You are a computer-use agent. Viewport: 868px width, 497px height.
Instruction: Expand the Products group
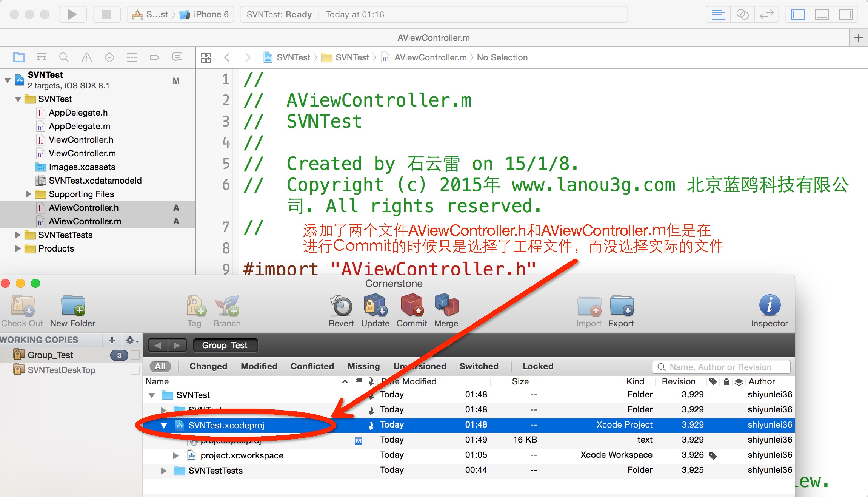(x=18, y=248)
